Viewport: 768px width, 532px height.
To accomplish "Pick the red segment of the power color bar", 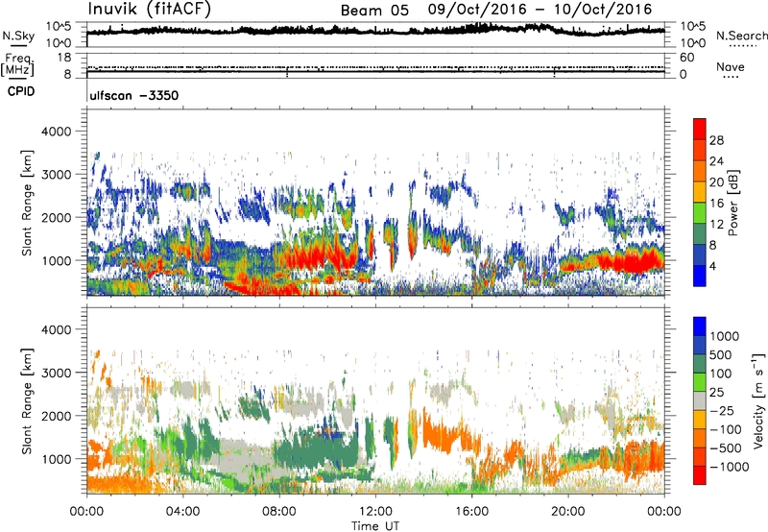I will point(700,130).
